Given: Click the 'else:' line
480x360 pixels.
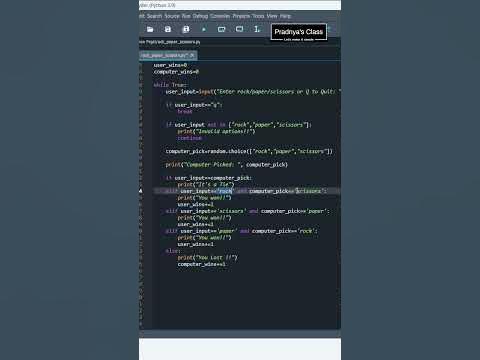Looking at the screenshot, I should pos(173,251).
